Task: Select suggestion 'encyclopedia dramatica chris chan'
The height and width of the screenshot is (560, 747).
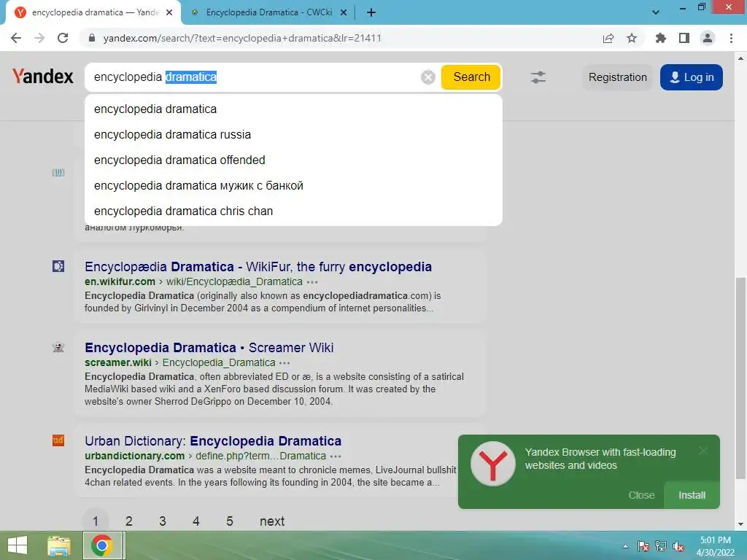Action: 293,211
